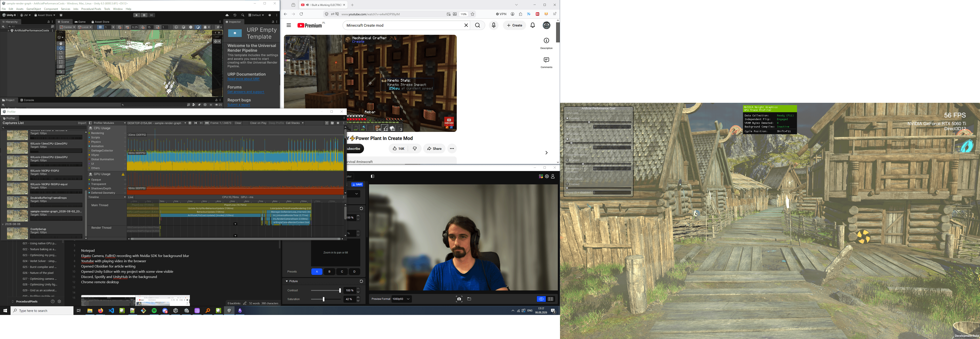This screenshot has height=339, width=980.
Task: Open Local handle rotation dropdown
Action: click(85, 27)
